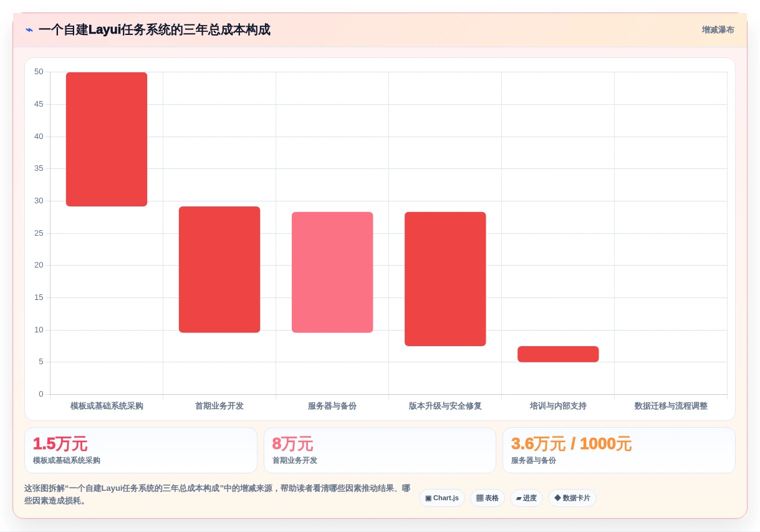Image resolution: width=760 pixels, height=532 pixels.
Task: Select the 进度 tag chip
Action: coord(526,498)
